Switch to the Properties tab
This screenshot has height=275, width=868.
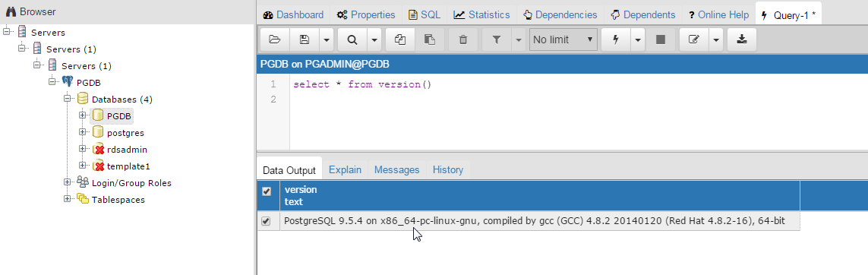367,15
